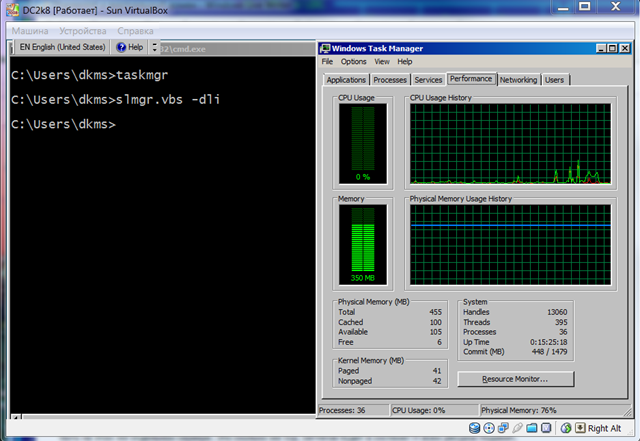Click the keyboard capture arrow icon
The image size is (640, 441).
pyautogui.click(x=580, y=428)
